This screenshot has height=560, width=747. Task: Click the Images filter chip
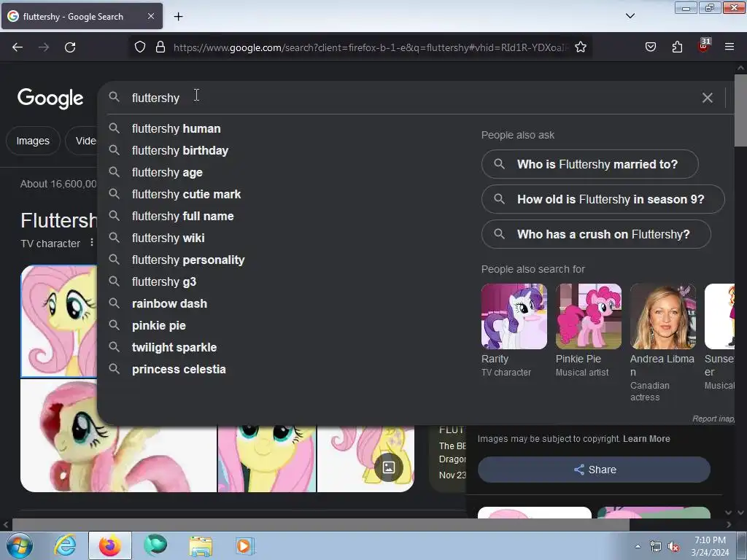click(33, 141)
